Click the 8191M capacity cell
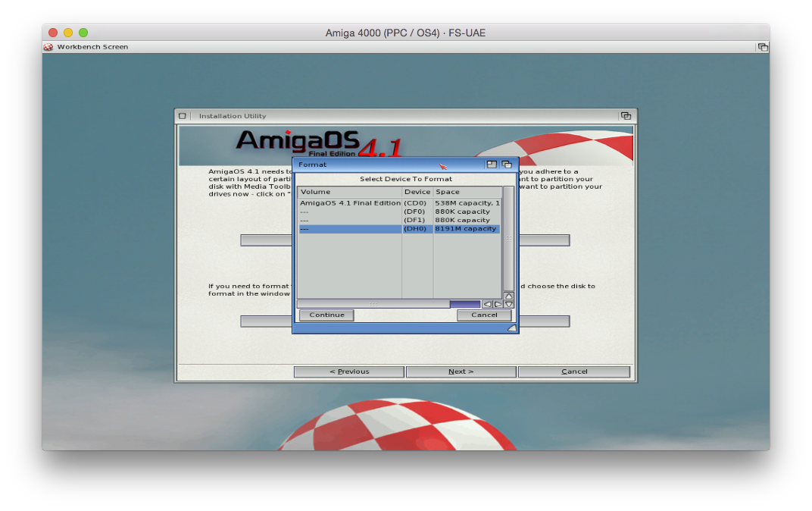Image resolution: width=812 pixels, height=511 pixels. pos(466,228)
